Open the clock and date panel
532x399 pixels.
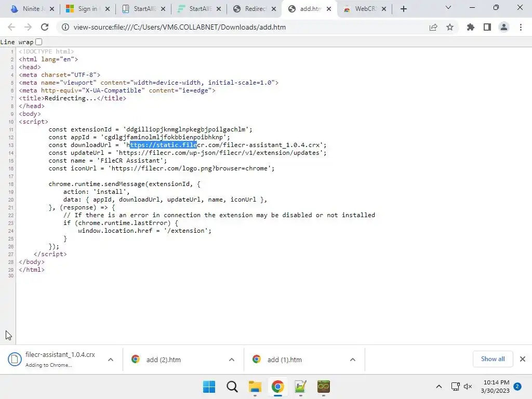pyautogui.click(x=495, y=387)
